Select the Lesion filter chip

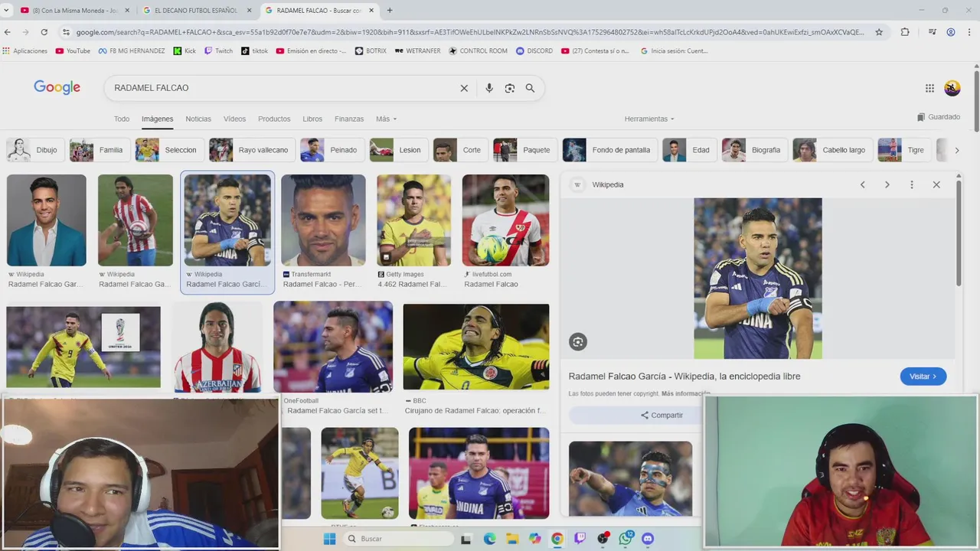[398, 150]
